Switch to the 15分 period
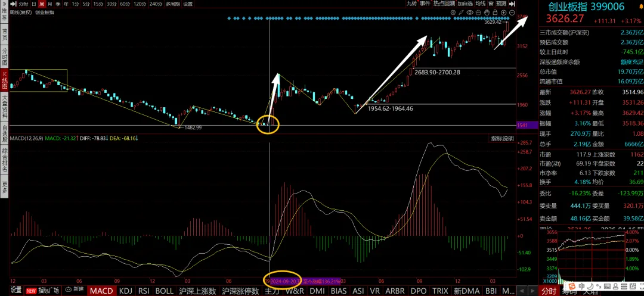This screenshot has width=644, height=296. coord(98,4)
